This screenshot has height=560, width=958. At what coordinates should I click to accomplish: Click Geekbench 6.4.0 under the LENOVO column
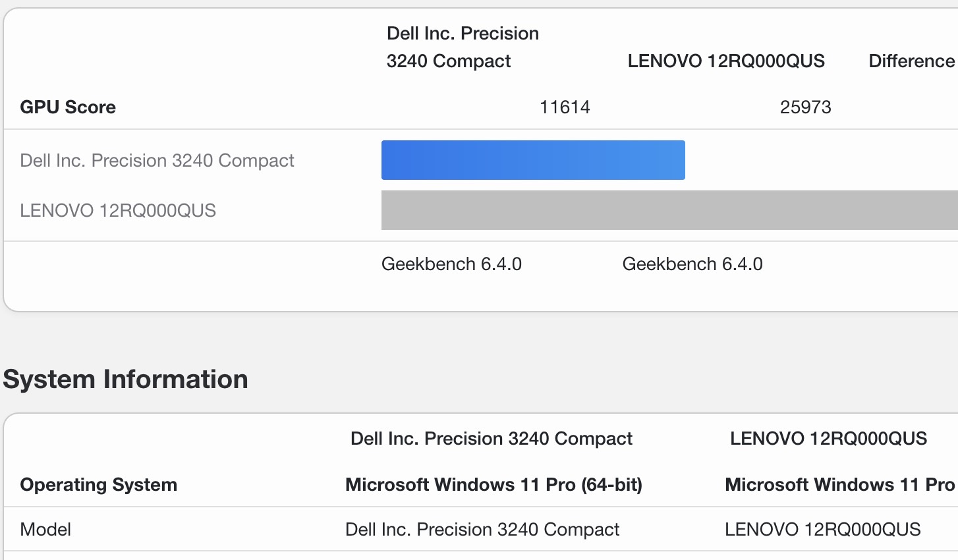[692, 264]
